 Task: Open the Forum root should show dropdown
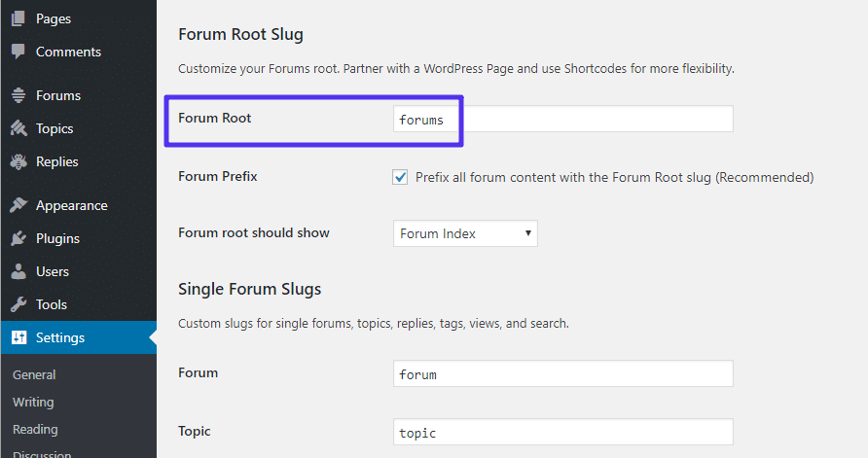coord(465,233)
